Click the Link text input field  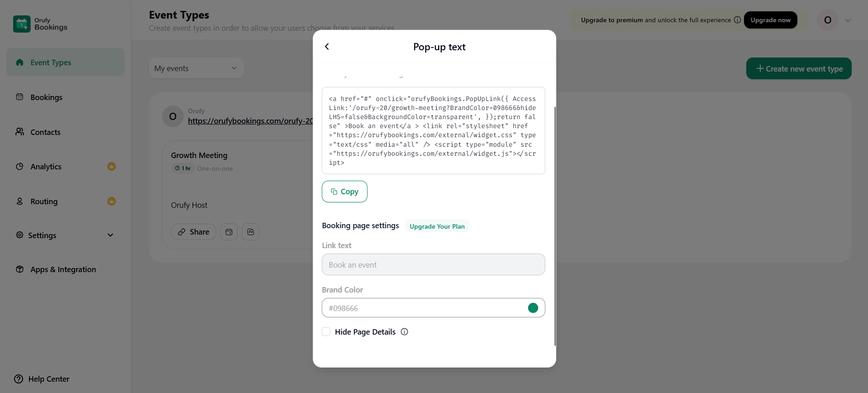click(434, 264)
